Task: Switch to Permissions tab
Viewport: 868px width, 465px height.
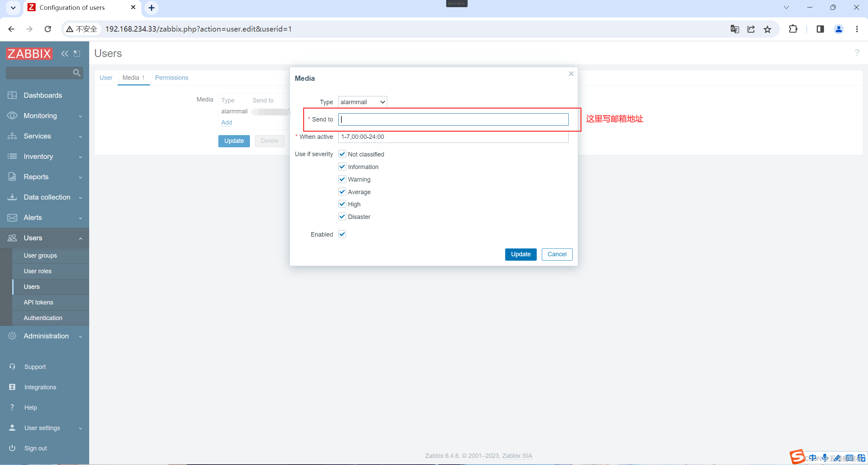Action: coord(172,78)
